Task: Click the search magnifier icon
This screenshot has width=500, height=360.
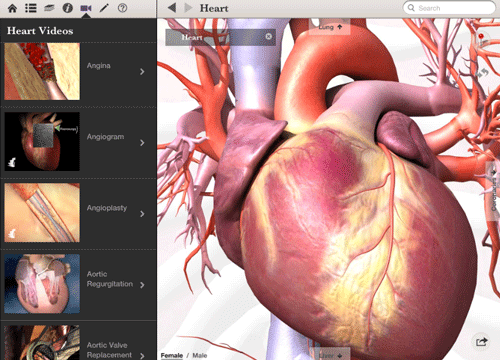Action: pyautogui.click(x=411, y=8)
